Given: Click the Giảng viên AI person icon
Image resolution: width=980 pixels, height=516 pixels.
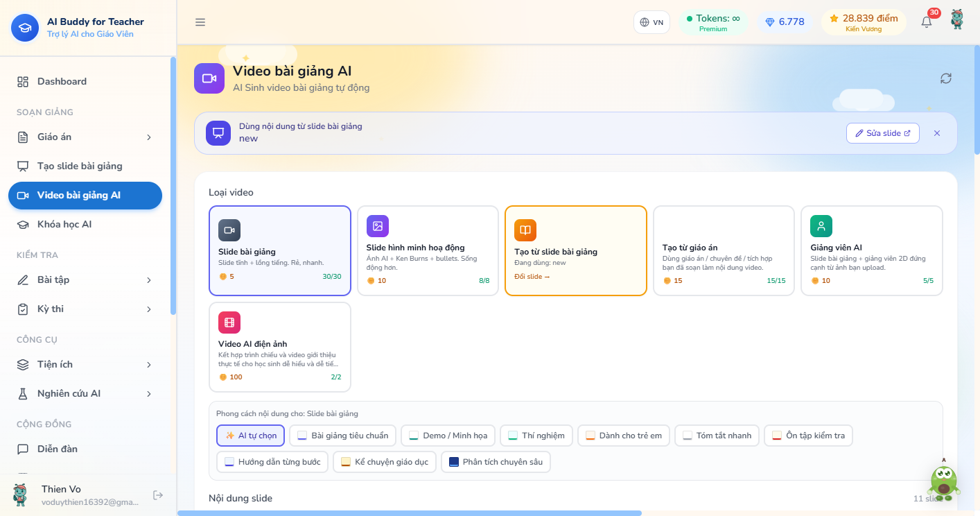Looking at the screenshot, I should [821, 226].
